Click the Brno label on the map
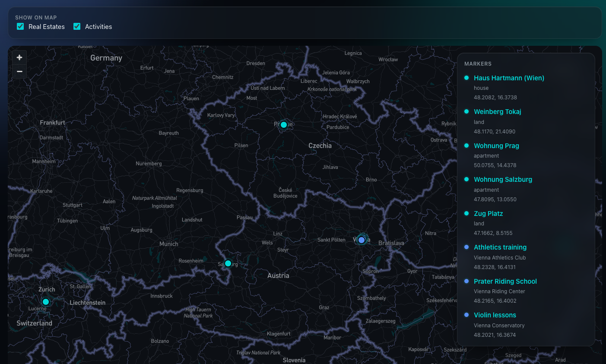This screenshot has height=364, width=606. (x=371, y=180)
